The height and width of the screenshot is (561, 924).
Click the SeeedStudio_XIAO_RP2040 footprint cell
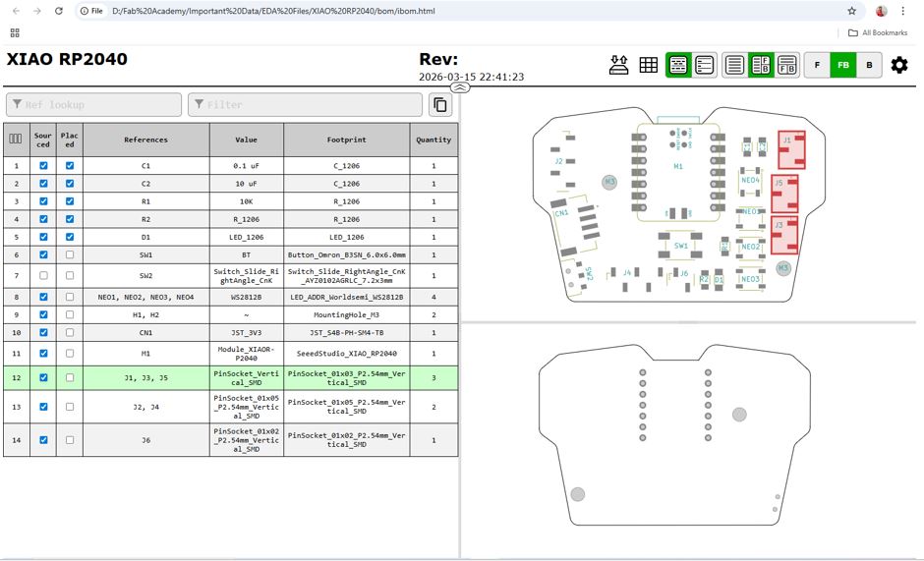346,354
